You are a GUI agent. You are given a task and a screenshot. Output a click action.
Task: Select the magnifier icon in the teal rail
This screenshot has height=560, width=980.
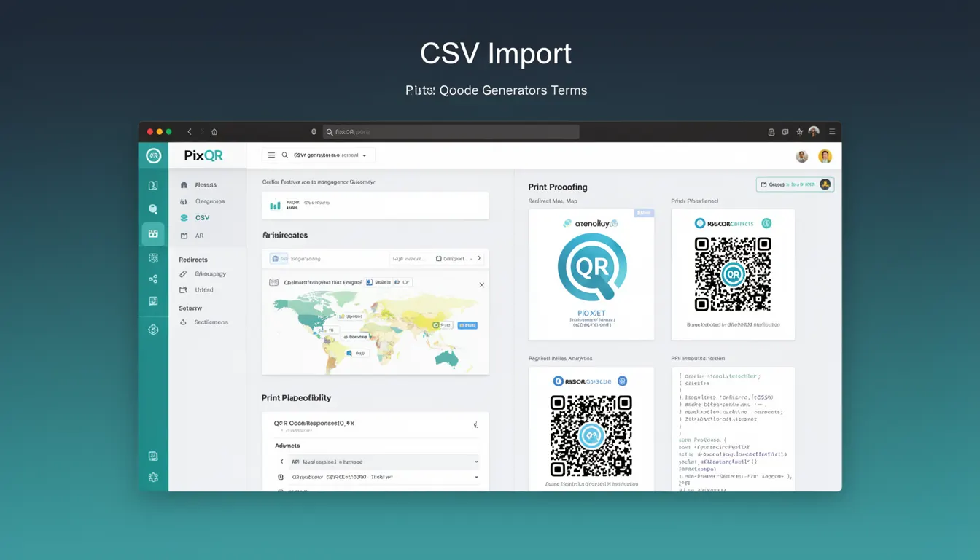pos(153,209)
